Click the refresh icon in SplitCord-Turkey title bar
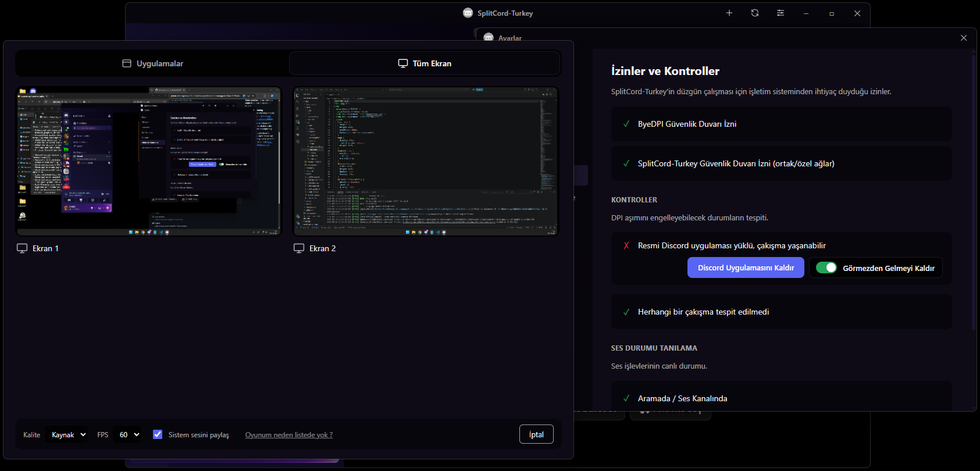 click(755, 13)
